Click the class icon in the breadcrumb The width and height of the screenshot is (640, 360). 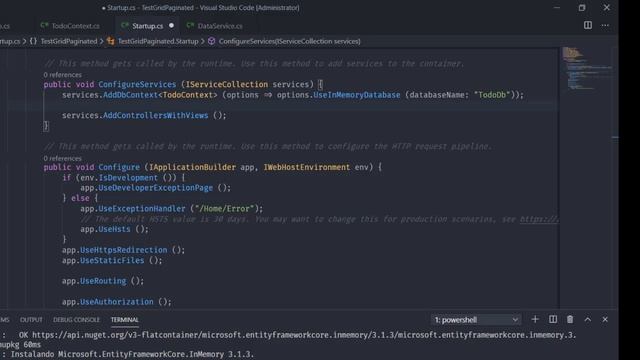tap(111, 41)
